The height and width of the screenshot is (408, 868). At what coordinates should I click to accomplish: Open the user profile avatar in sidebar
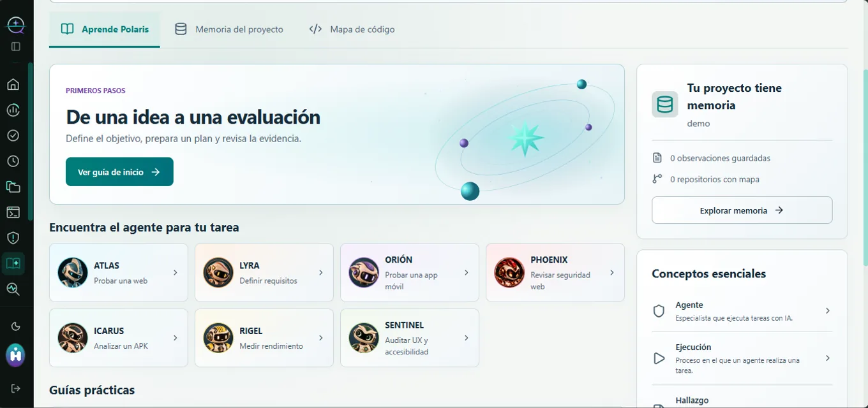pos(15,355)
